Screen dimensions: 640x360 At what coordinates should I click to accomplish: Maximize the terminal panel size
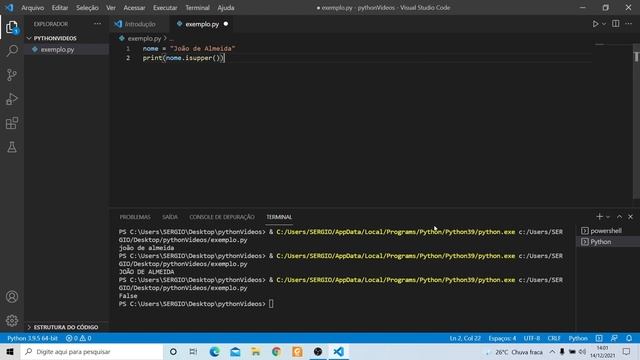point(619,217)
